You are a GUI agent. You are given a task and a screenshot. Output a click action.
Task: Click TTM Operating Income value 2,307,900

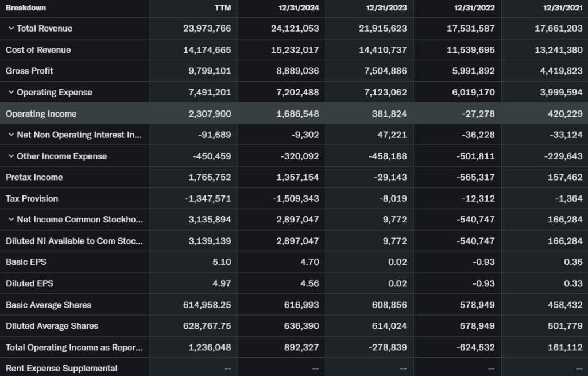click(x=210, y=114)
